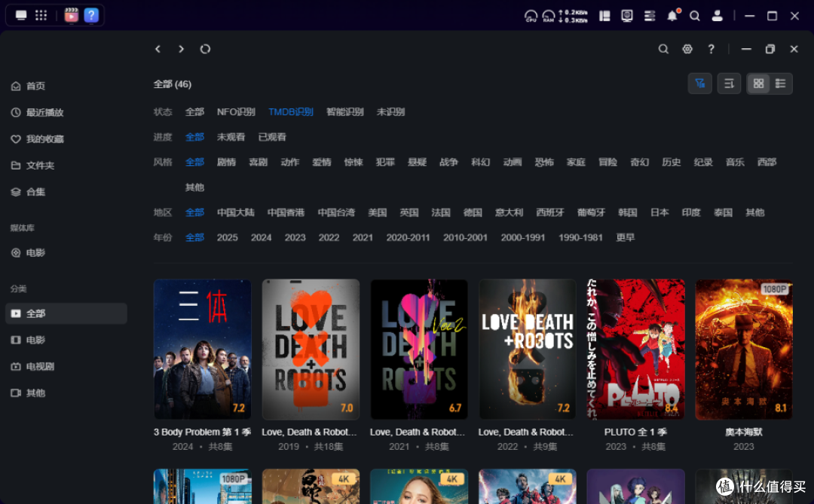This screenshot has width=814, height=504.
Task: Filter region by 韩国
Action: coord(628,212)
